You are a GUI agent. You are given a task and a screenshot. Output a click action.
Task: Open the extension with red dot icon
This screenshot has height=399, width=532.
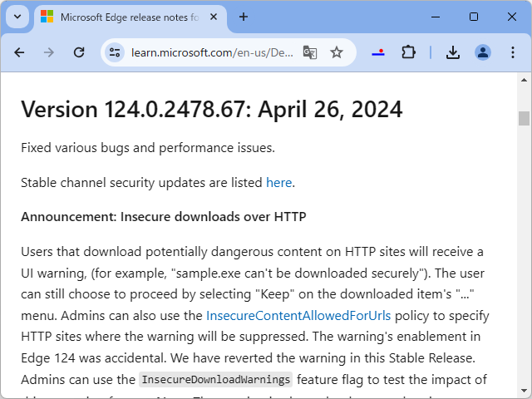378,52
